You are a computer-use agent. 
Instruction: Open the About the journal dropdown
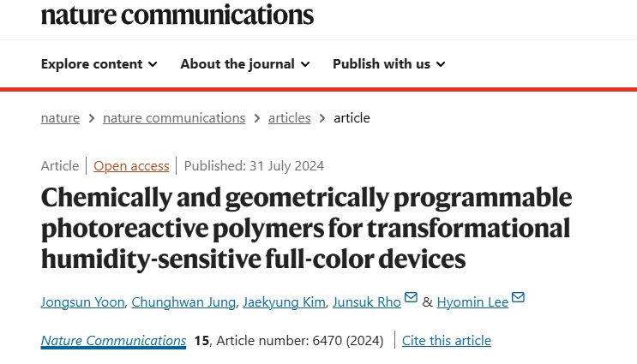click(245, 64)
